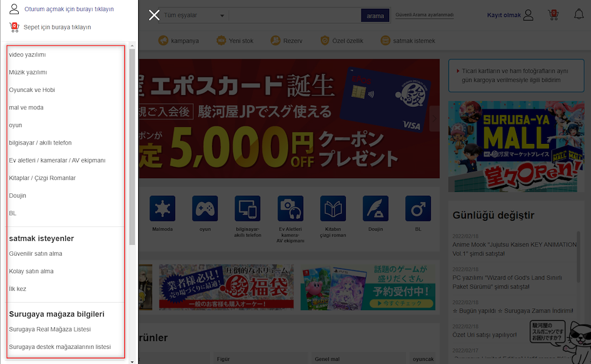Open the cart icon in sidebar
591x364 pixels.
click(x=14, y=27)
